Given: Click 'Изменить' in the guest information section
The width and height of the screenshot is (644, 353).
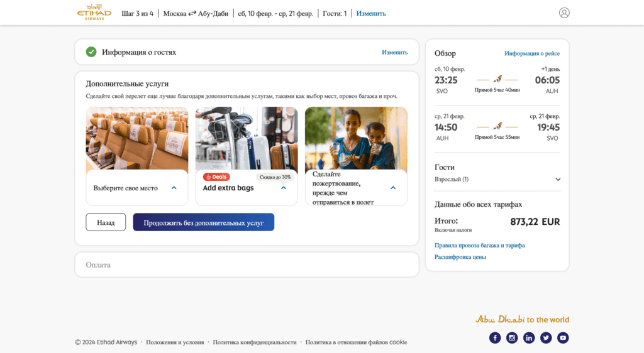Looking at the screenshot, I should (x=395, y=52).
